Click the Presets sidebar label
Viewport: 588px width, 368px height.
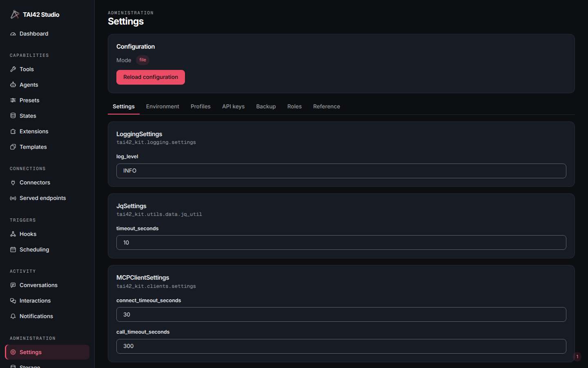pyautogui.click(x=29, y=101)
